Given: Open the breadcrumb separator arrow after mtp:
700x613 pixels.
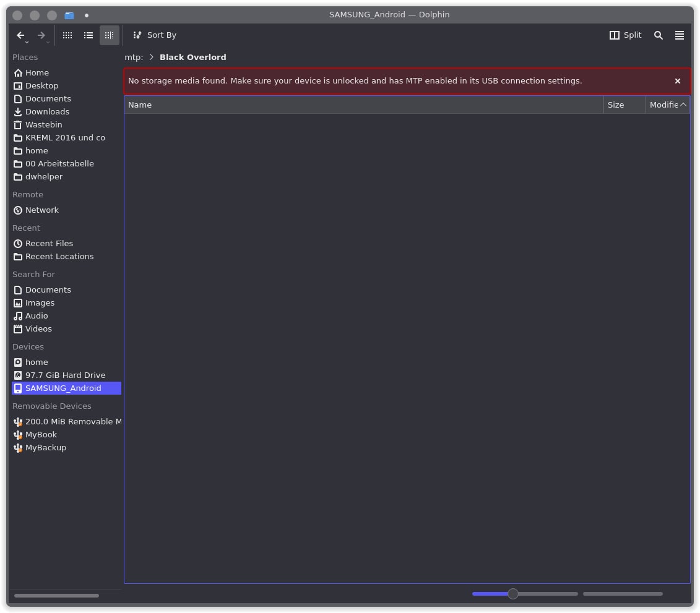Looking at the screenshot, I should [x=152, y=57].
